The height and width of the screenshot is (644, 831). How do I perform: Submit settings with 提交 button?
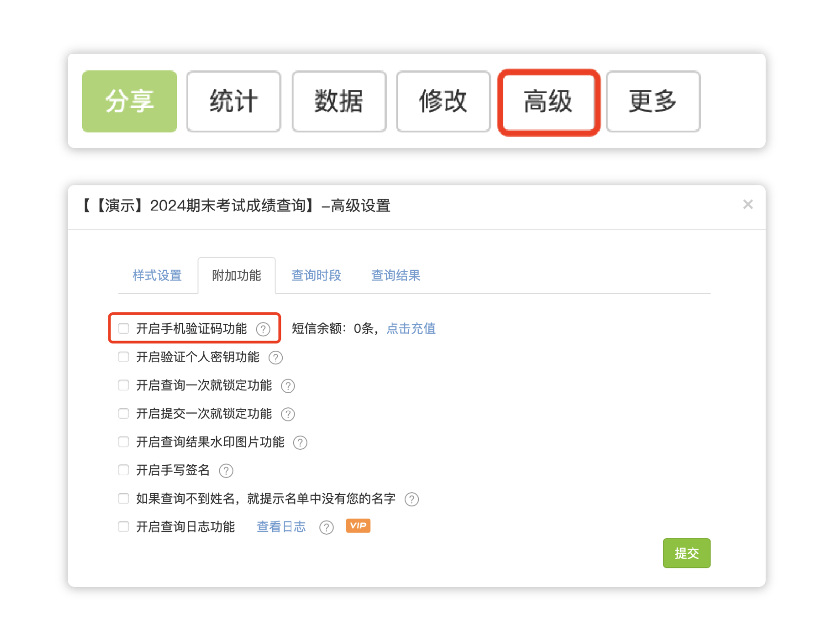(x=686, y=553)
